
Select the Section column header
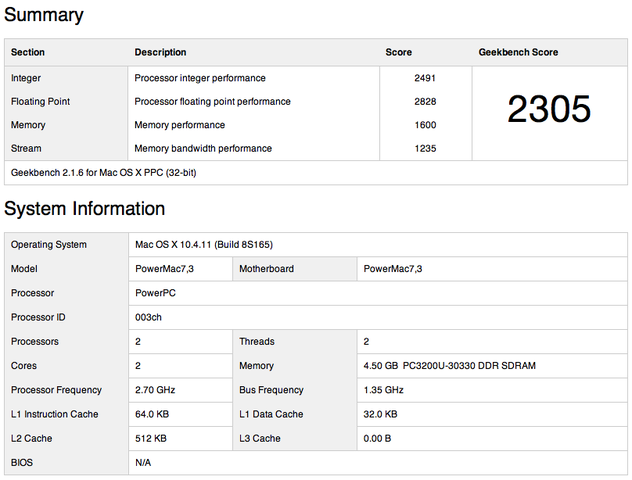tap(28, 52)
